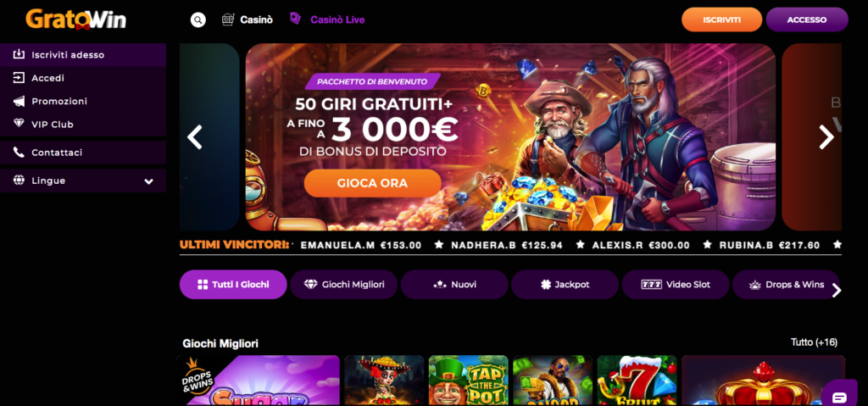The image size is (868, 406).
Task: Click the Casinò Live cards icon
Action: coord(296,19)
